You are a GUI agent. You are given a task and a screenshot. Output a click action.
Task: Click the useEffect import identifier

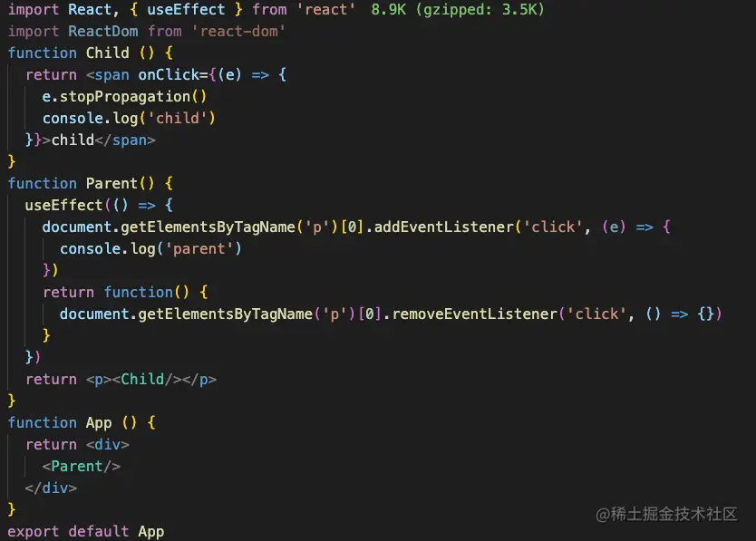pyautogui.click(x=186, y=9)
